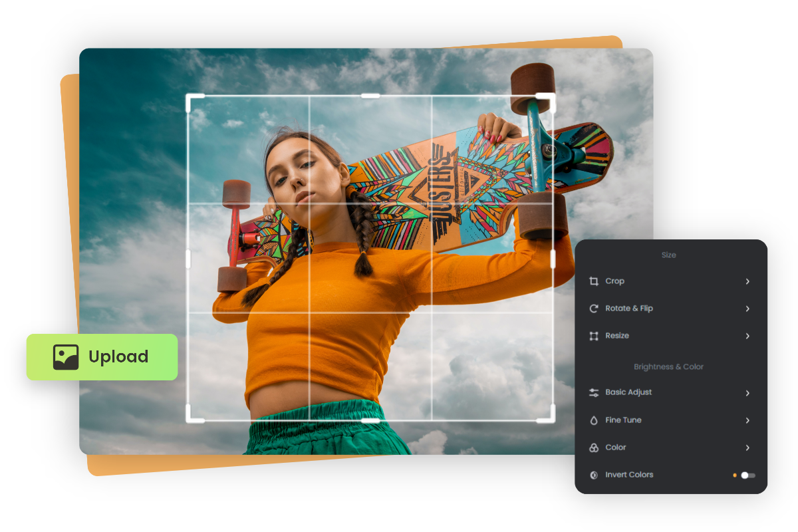Image resolution: width=798 pixels, height=532 pixels.
Task: Expand Rotate & Flip using the right arrow
Action: click(747, 308)
